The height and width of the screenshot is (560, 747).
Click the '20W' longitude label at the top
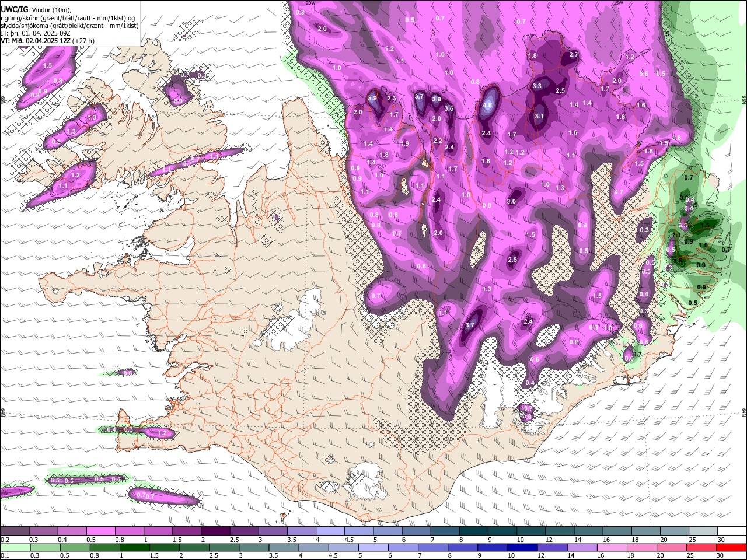[310, 3]
